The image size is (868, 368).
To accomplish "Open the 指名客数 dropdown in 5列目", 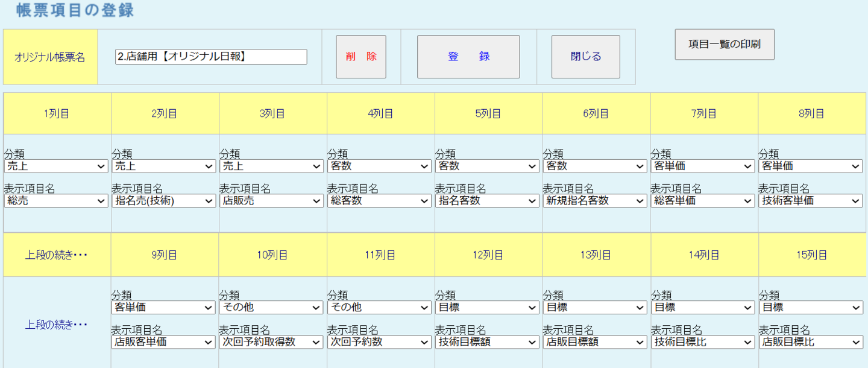I will (x=487, y=201).
